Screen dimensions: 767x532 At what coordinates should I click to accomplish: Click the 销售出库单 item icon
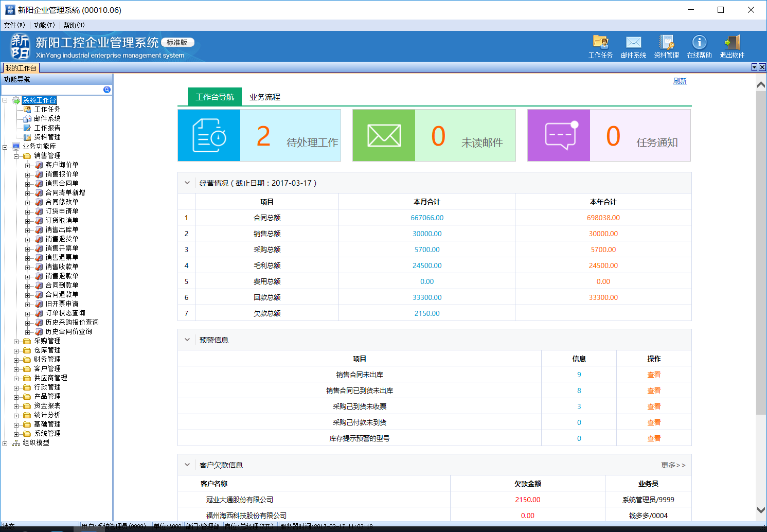pos(39,229)
